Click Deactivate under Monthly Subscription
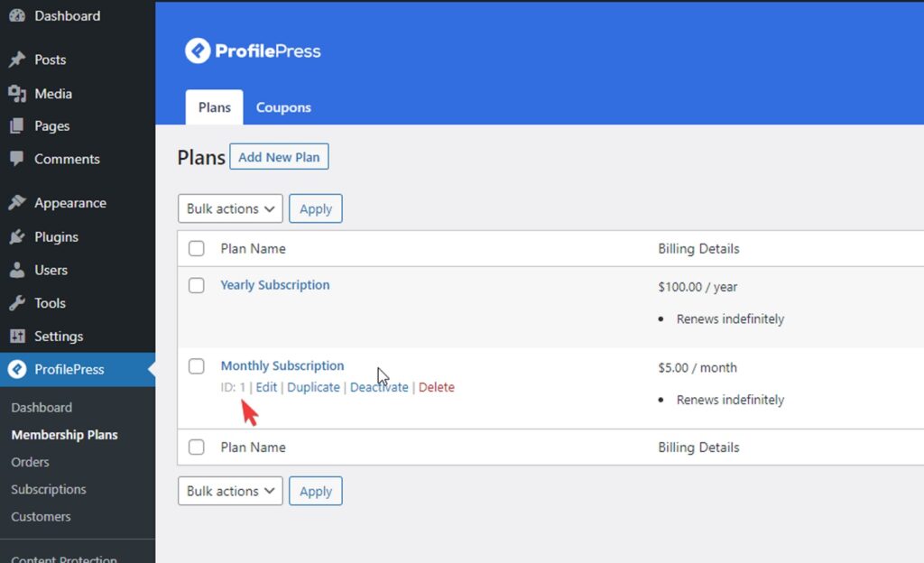The height and width of the screenshot is (563, 924). pyautogui.click(x=379, y=387)
